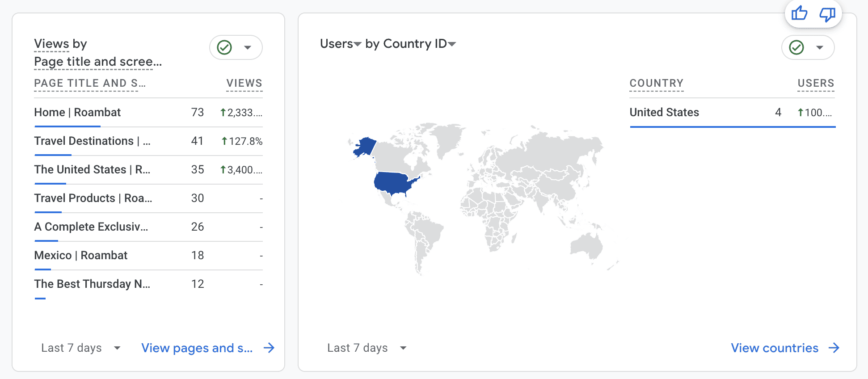
Task: Select the Travel Destinations page row
Action: click(x=148, y=141)
